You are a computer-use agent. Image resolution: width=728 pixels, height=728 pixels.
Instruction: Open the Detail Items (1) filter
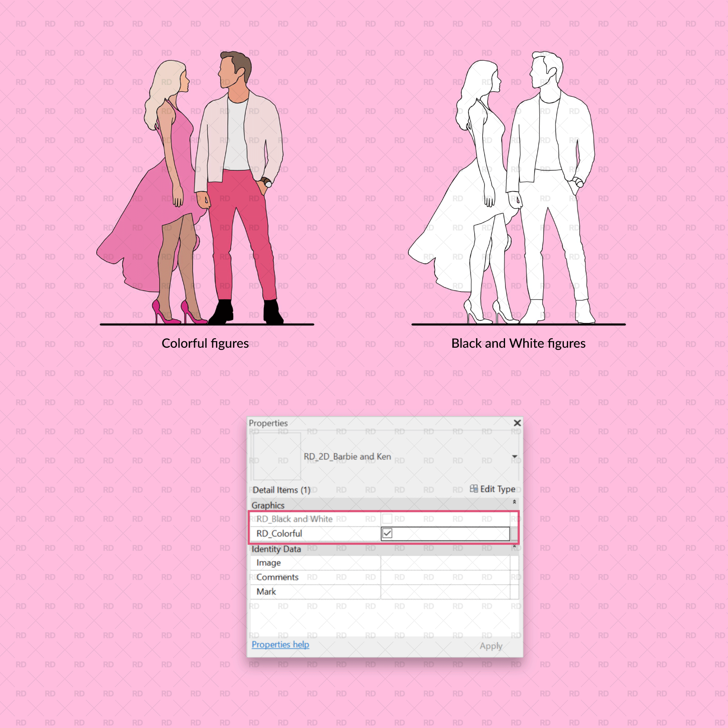[x=281, y=490]
